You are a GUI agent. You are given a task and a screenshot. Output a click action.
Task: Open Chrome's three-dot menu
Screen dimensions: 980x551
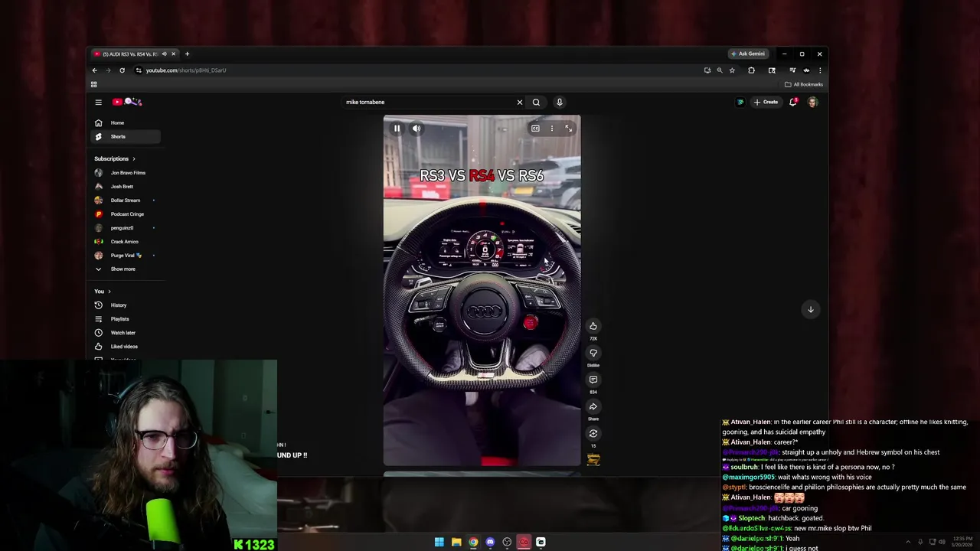point(819,70)
